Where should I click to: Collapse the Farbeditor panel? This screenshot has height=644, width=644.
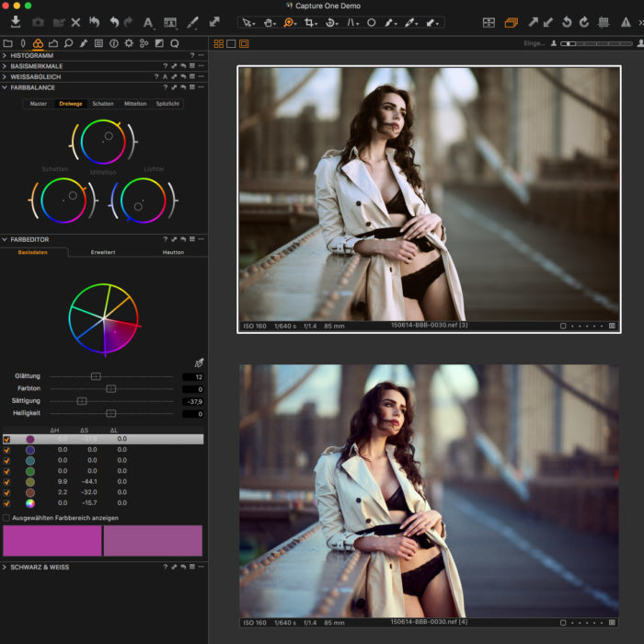[5, 239]
